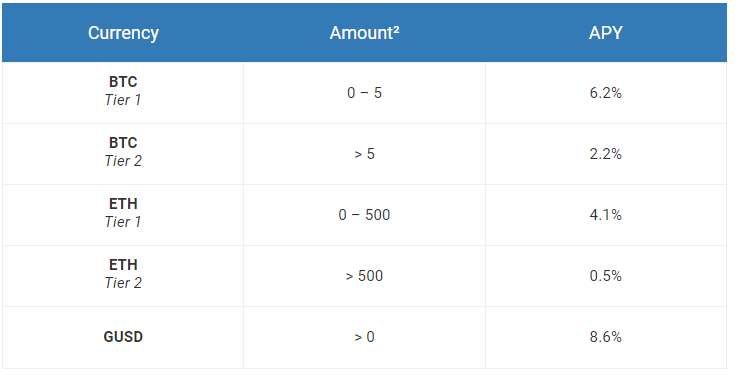The height and width of the screenshot is (377, 739).
Task: Select the BTC Tier 2 currency cell
Action: (123, 154)
